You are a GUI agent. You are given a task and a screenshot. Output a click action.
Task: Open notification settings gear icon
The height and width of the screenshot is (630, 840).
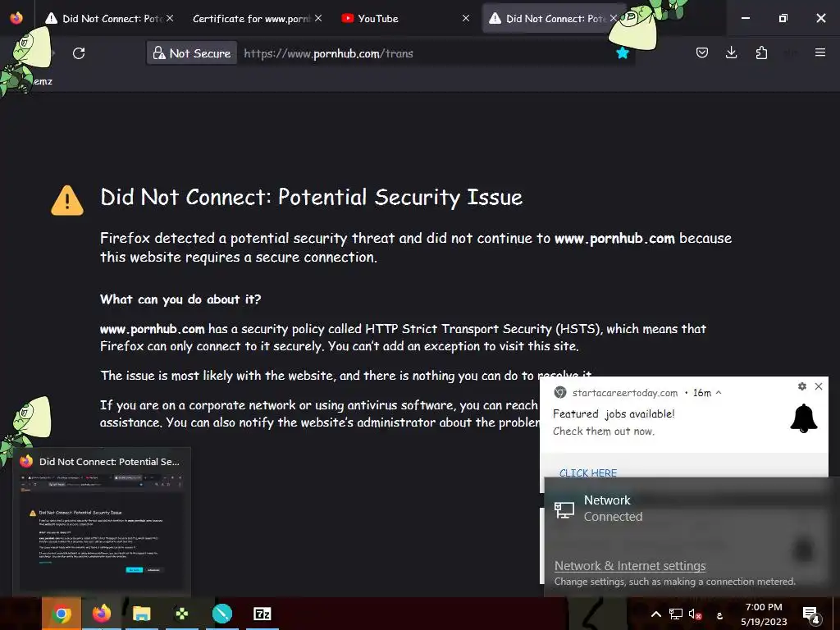coord(802,386)
